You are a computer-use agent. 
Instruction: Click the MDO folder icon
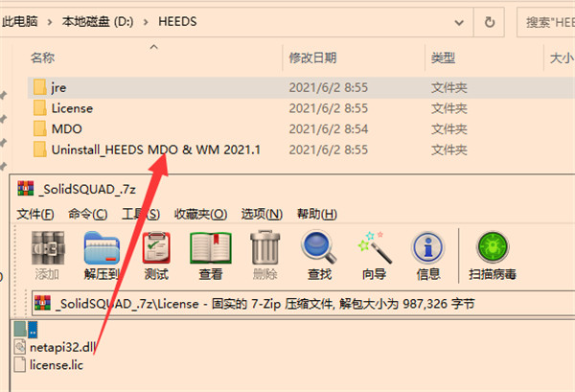point(40,128)
